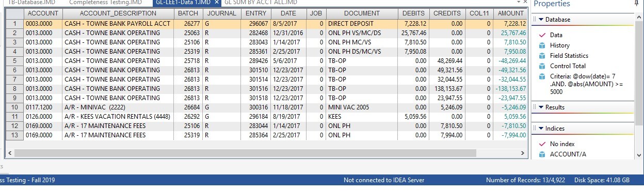Collapse the Database section arrow
The width and height of the screenshot is (644, 191).
click(x=540, y=20)
